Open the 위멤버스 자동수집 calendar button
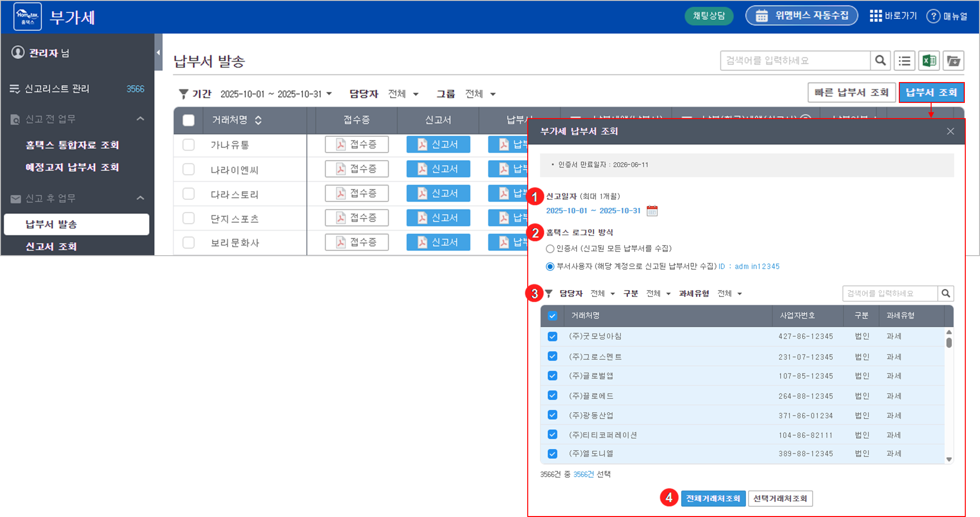The height and width of the screenshot is (517, 980). (802, 16)
